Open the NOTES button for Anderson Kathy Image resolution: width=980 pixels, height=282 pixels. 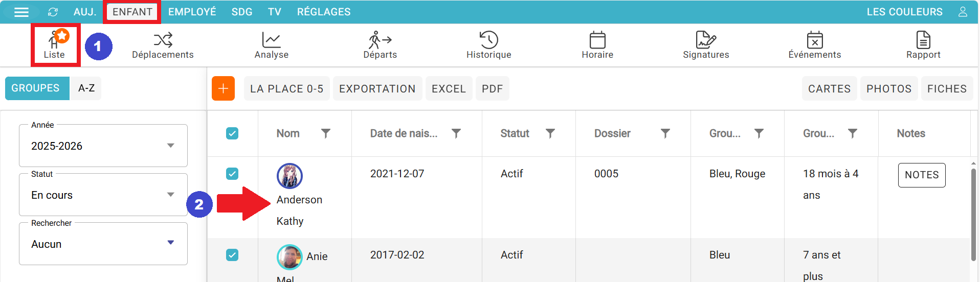point(922,175)
